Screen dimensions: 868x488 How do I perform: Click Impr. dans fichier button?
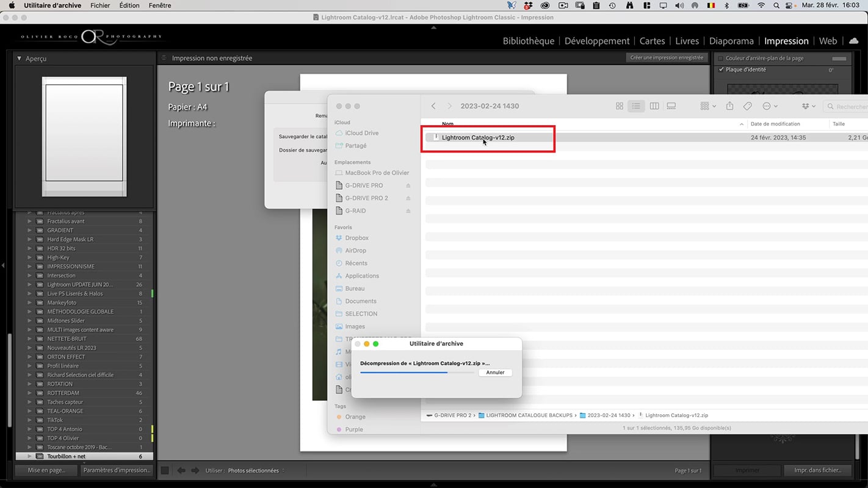(817, 470)
